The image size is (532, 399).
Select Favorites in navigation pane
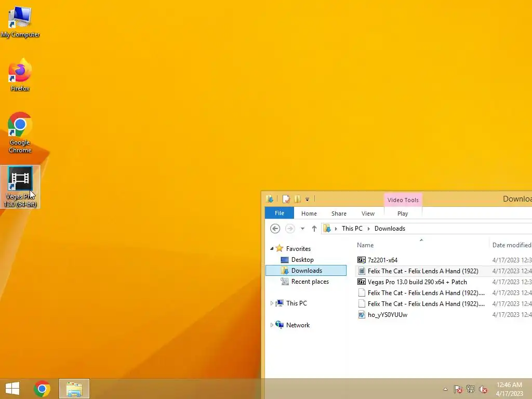(x=298, y=249)
